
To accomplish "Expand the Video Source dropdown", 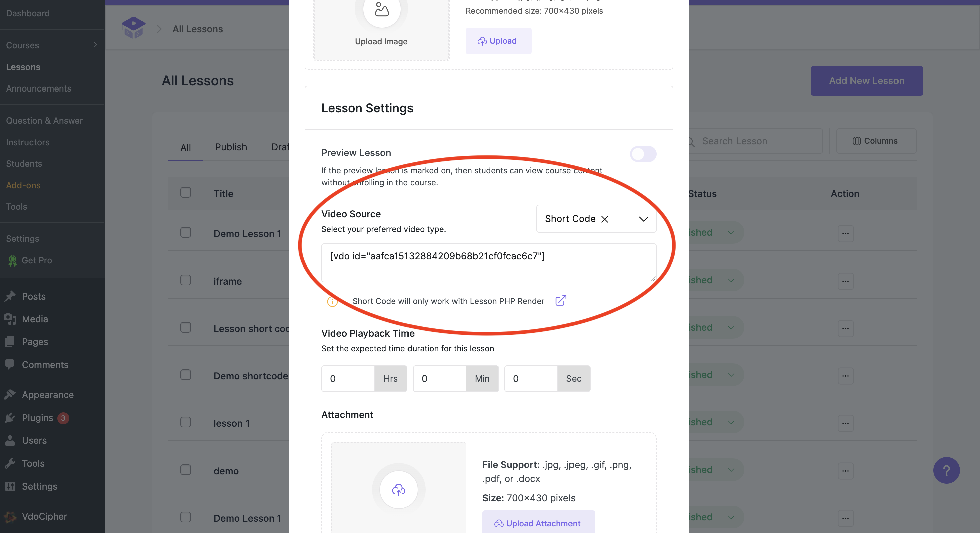I will (x=643, y=219).
